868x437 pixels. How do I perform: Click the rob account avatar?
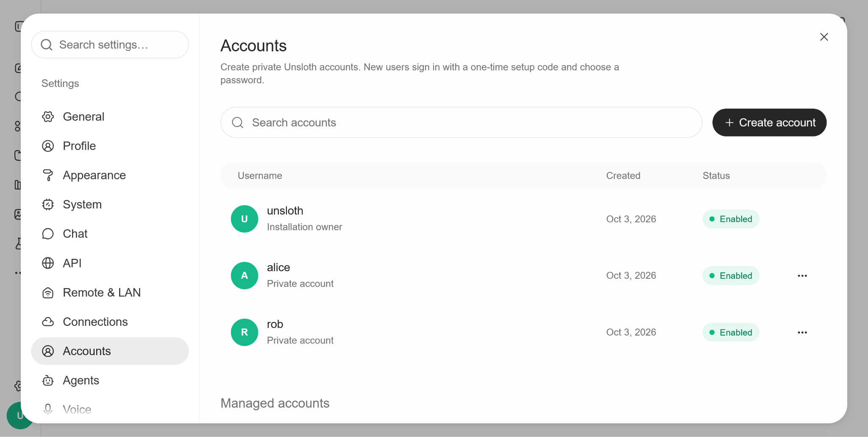[x=245, y=332]
